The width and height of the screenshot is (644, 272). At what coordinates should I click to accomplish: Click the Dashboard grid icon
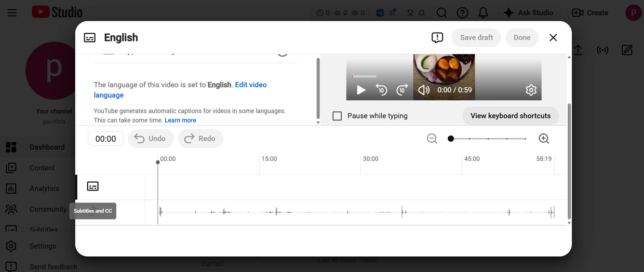pos(11,147)
